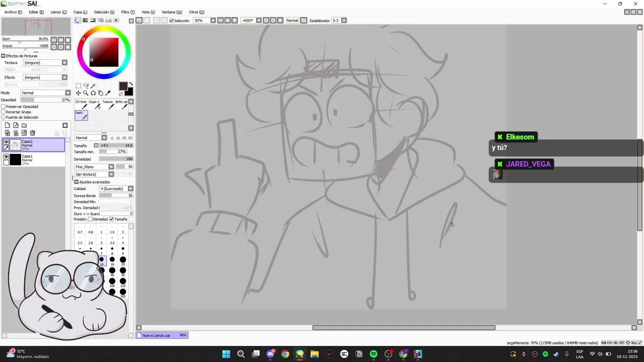
Task: Collapse the Ajustes avanzados section
Action: (76, 182)
